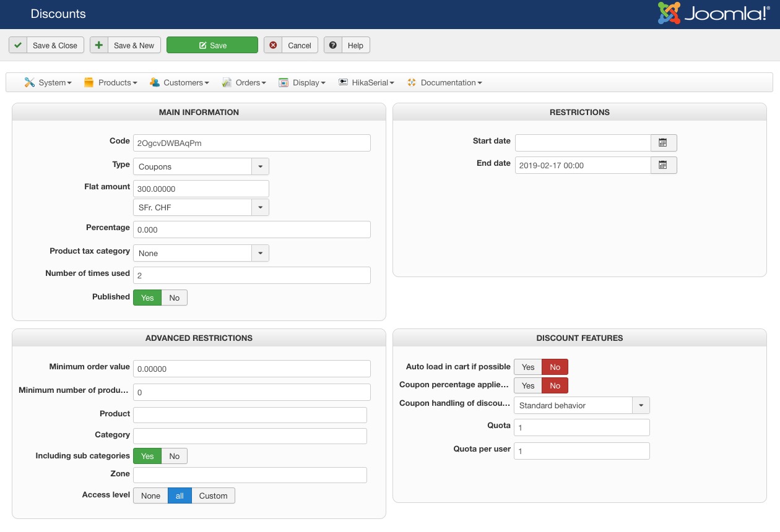The width and height of the screenshot is (780, 532).
Task: Expand the HikaSerial menu
Action: (366, 82)
